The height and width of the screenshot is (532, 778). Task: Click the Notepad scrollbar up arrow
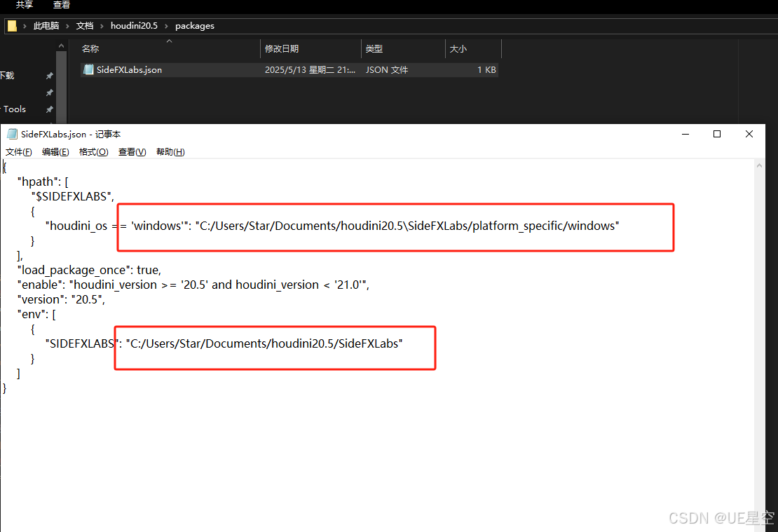(x=759, y=165)
